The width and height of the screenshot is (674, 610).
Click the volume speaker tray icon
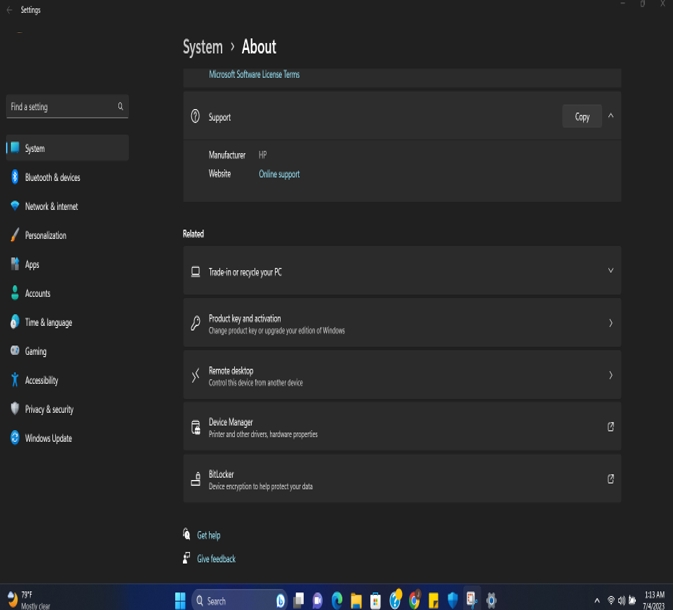coord(622,600)
